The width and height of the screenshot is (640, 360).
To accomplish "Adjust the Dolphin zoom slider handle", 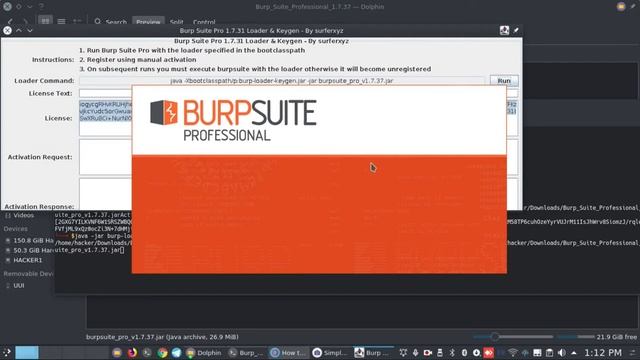I will click(495, 337).
